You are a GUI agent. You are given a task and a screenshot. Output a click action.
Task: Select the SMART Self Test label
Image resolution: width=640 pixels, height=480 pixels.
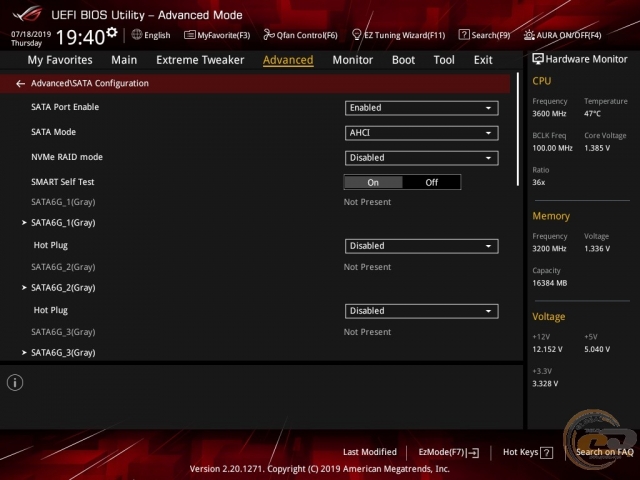point(62,182)
